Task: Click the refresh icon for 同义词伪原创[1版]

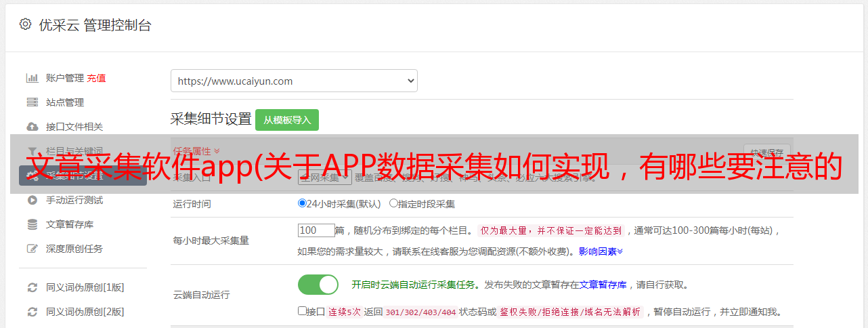Action: (32, 287)
